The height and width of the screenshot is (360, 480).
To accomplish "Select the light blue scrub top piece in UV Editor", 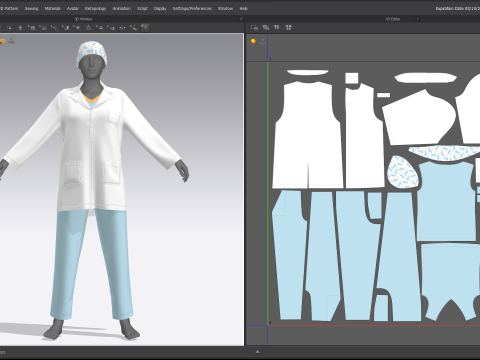I will [447, 200].
